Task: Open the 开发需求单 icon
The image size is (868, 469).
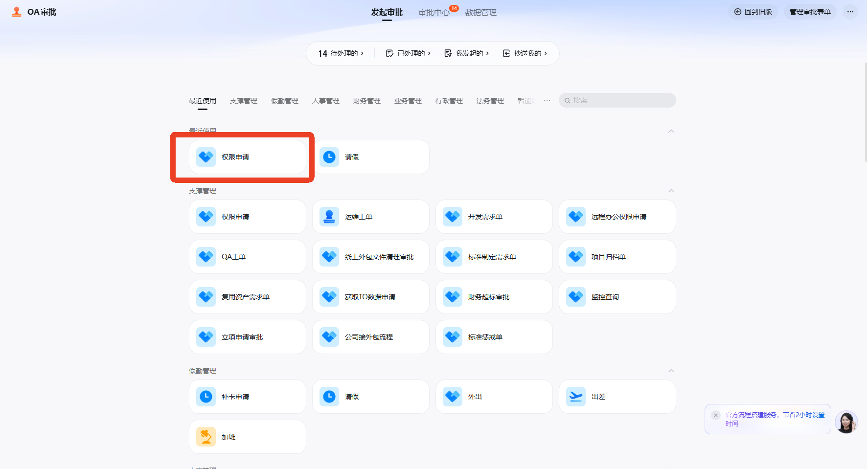Action: 453,217
